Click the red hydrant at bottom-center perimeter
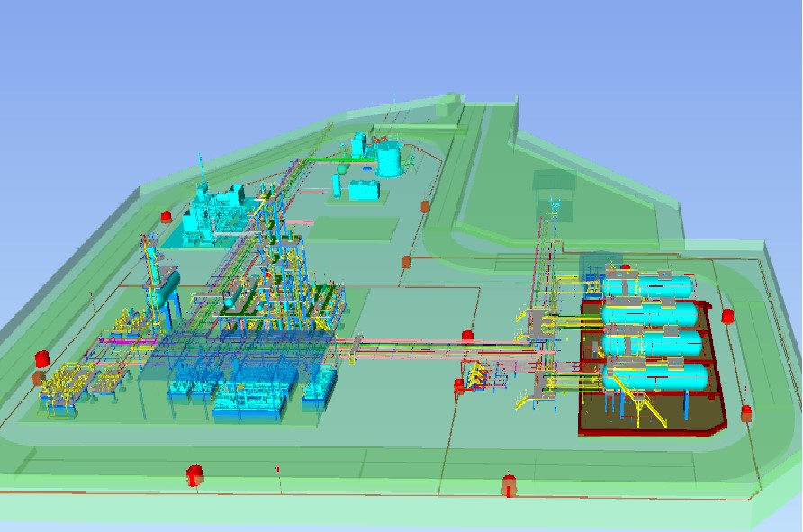This screenshot has height=532, width=803. 509,485
